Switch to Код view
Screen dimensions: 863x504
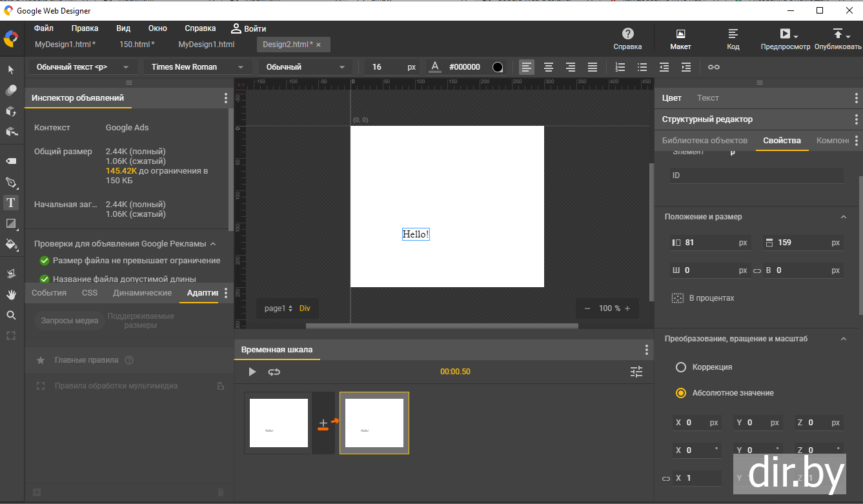pyautogui.click(x=733, y=38)
